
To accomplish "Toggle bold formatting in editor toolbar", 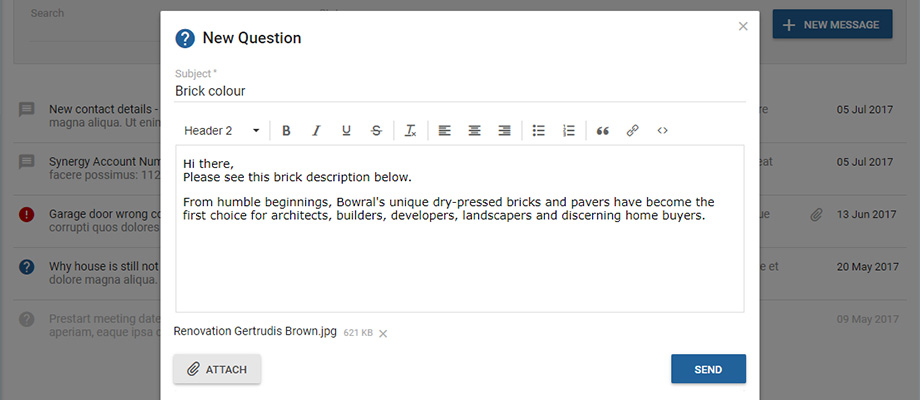I will pos(286,131).
